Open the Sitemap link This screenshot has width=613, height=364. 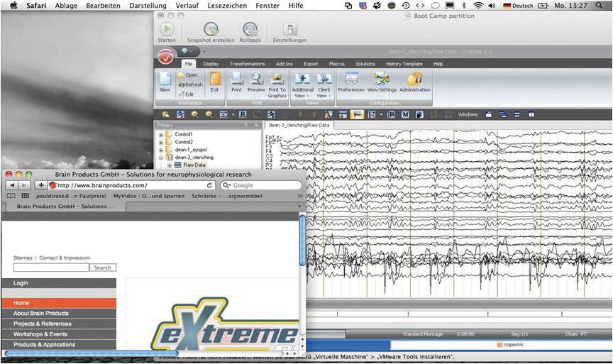pyautogui.click(x=23, y=258)
